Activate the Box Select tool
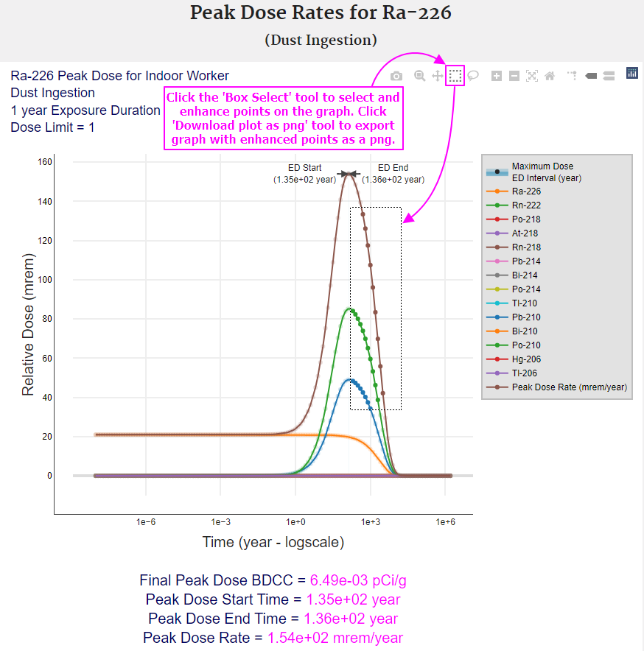 [455, 76]
